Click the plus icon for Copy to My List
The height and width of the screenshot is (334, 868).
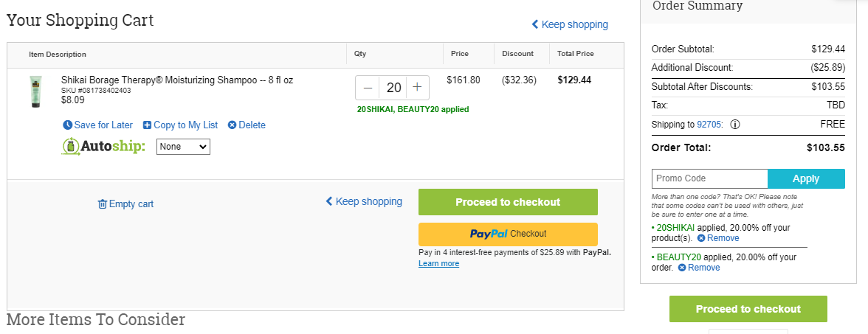tap(148, 125)
